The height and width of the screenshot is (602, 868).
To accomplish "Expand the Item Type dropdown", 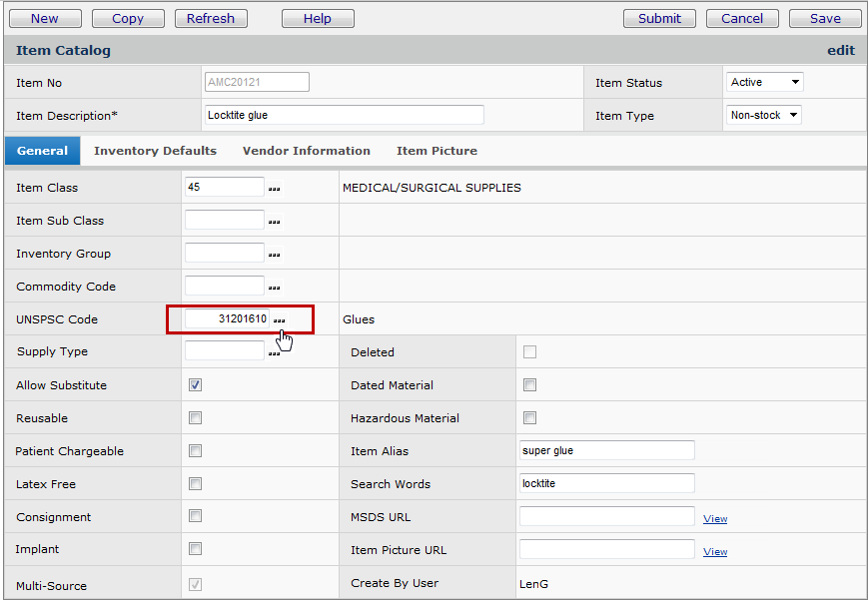I will tap(764, 116).
